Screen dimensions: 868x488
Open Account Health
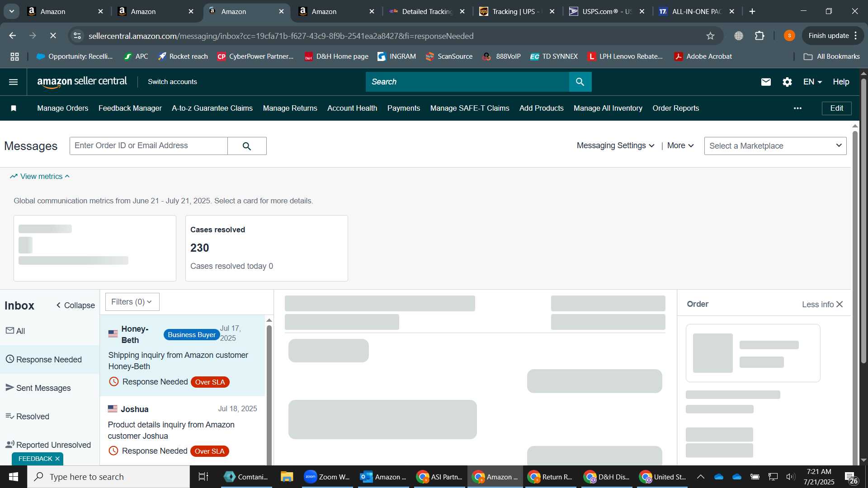coord(352,108)
